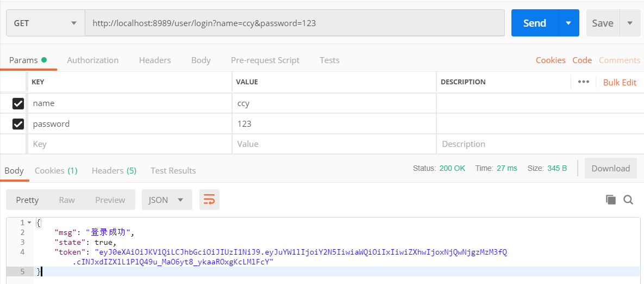644x284 pixels.
Task: Open the JSON format dropdown
Action: [x=166, y=200]
